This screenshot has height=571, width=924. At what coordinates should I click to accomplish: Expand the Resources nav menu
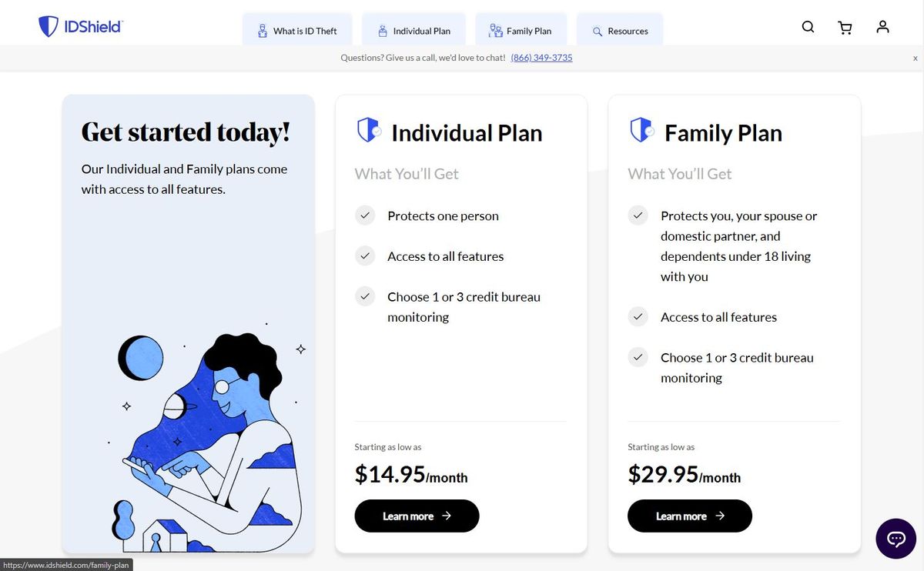click(619, 31)
